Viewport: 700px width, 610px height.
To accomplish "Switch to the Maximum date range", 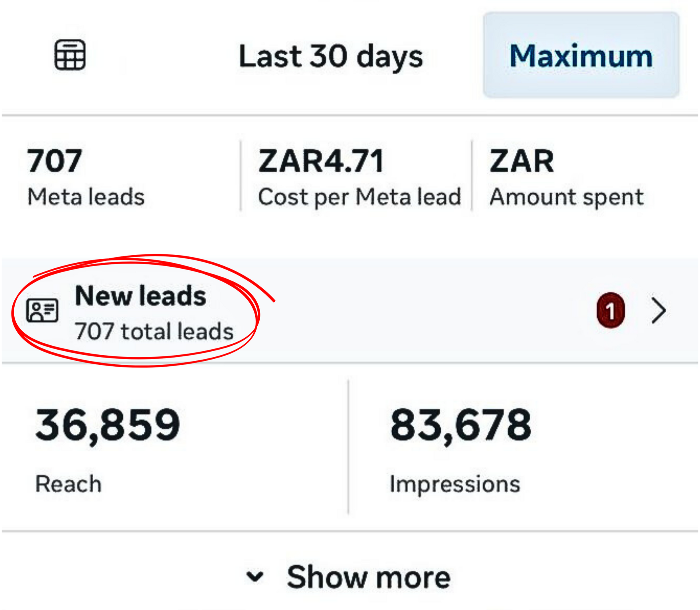I will coord(581,56).
